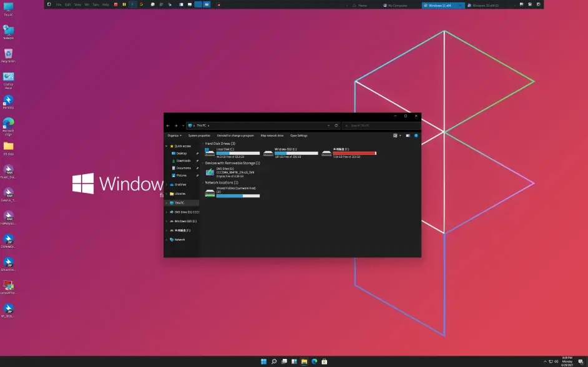588x367 pixels.
Task: Click the view layout icon in Explorer
Action: [x=395, y=135]
